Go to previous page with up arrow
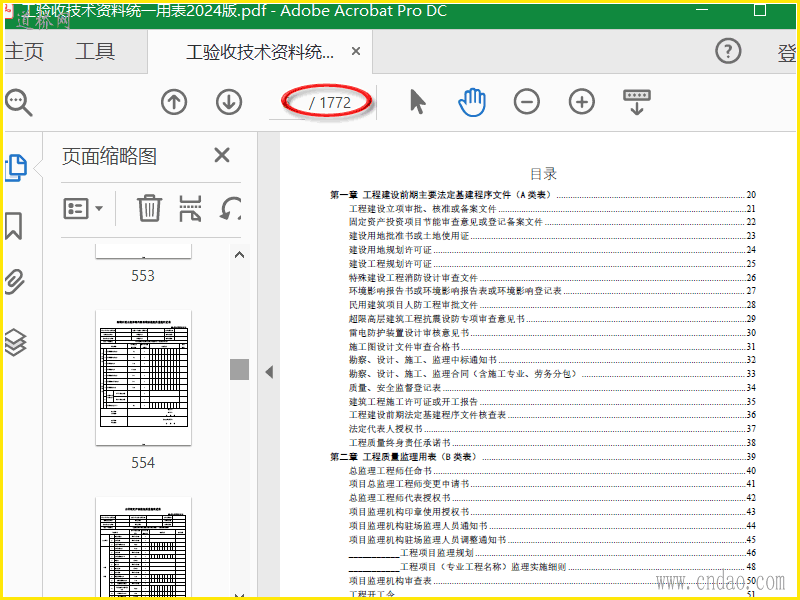Screen dimensions: 800x600 174,102
